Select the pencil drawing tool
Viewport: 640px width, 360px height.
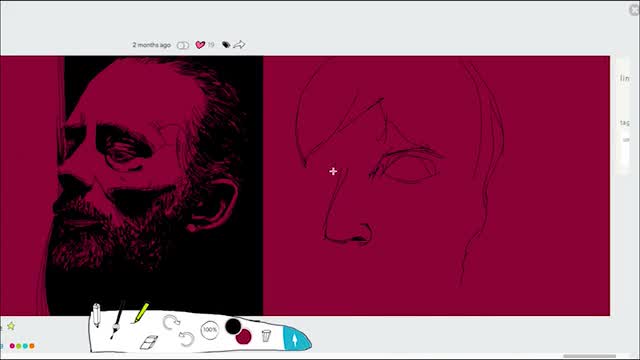point(96,315)
